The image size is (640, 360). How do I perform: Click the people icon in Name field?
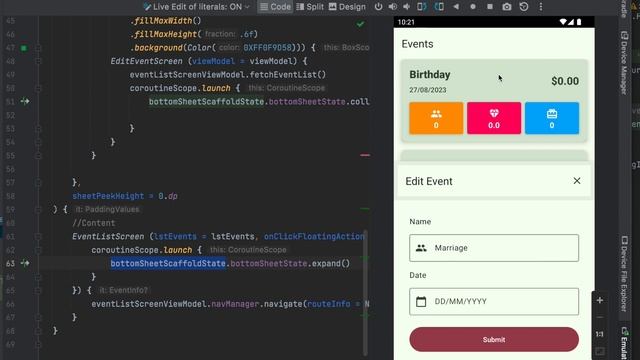point(421,248)
